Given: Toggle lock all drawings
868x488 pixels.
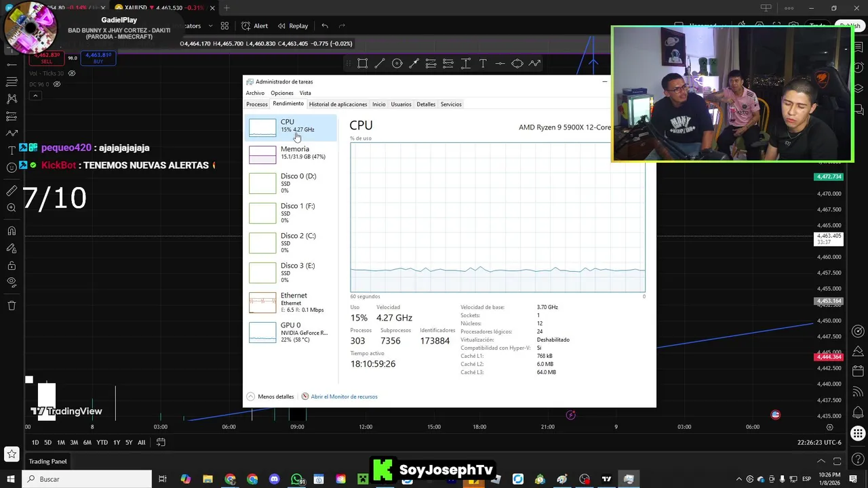Looking at the screenshot, I should click(x=12, y=266).
